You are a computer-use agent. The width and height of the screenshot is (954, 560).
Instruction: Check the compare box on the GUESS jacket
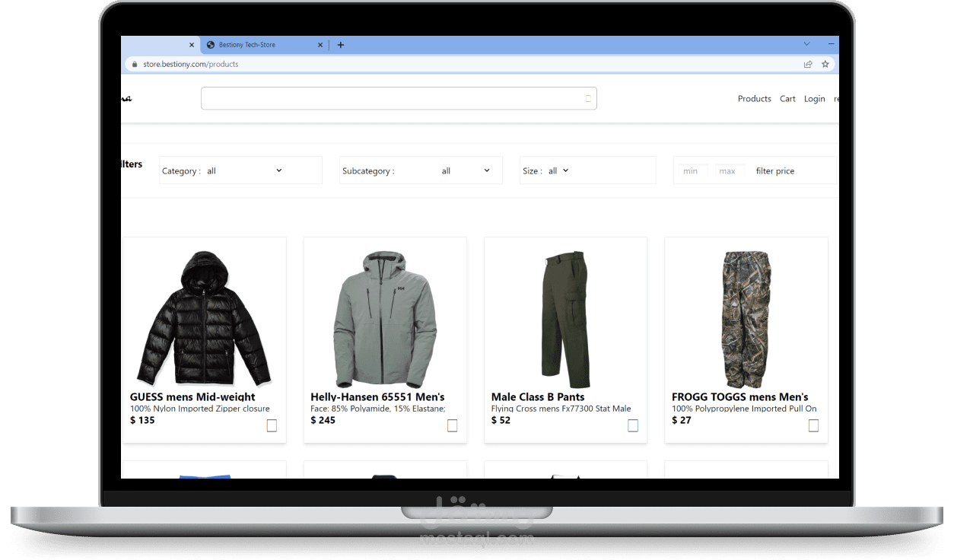click(x=272, y=425)
